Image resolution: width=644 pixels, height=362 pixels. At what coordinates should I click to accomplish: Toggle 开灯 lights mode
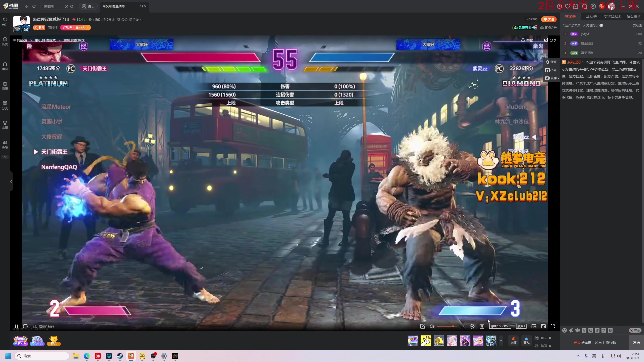[x=551, y=62]
